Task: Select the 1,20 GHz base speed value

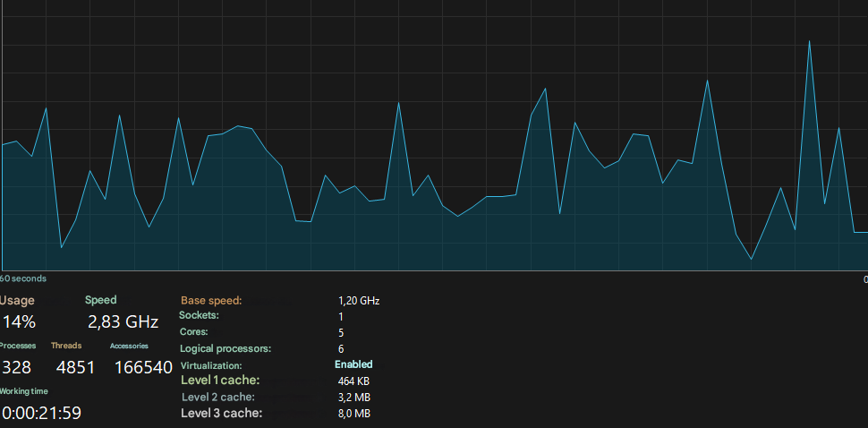Action: [x=359, y=301]
